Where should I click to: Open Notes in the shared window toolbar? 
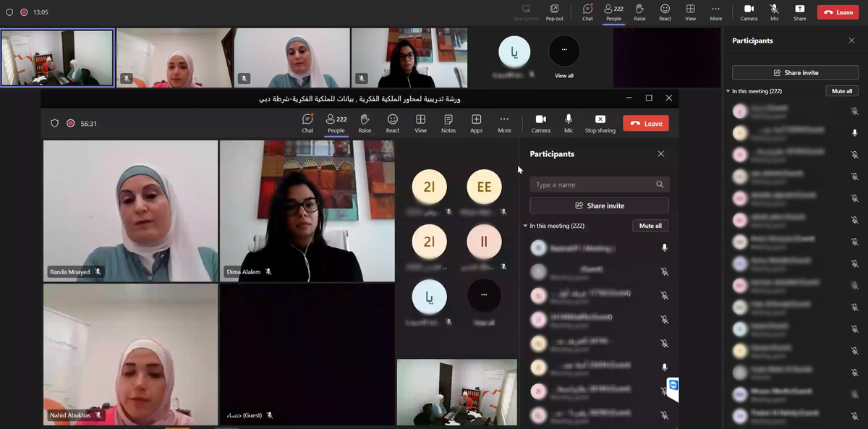coord(448,123)
